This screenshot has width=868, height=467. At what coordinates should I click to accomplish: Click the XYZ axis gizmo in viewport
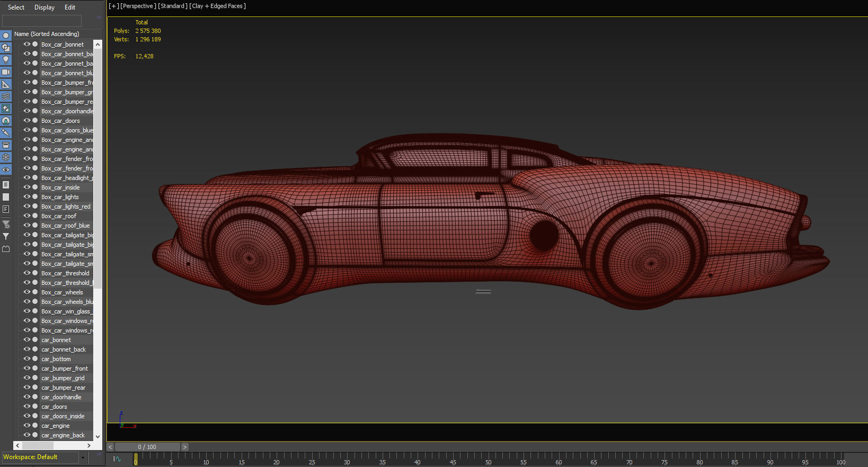tap(127, 420)
